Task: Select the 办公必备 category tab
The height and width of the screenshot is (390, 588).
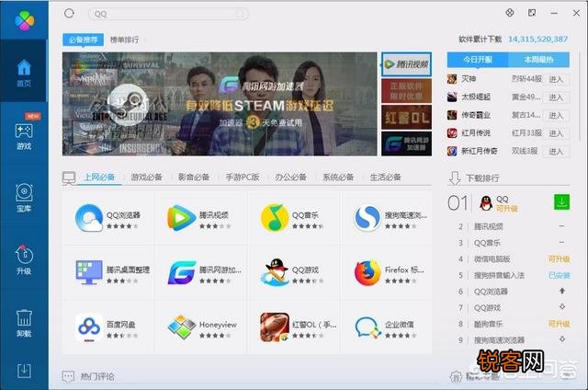Action: (290, 177)
